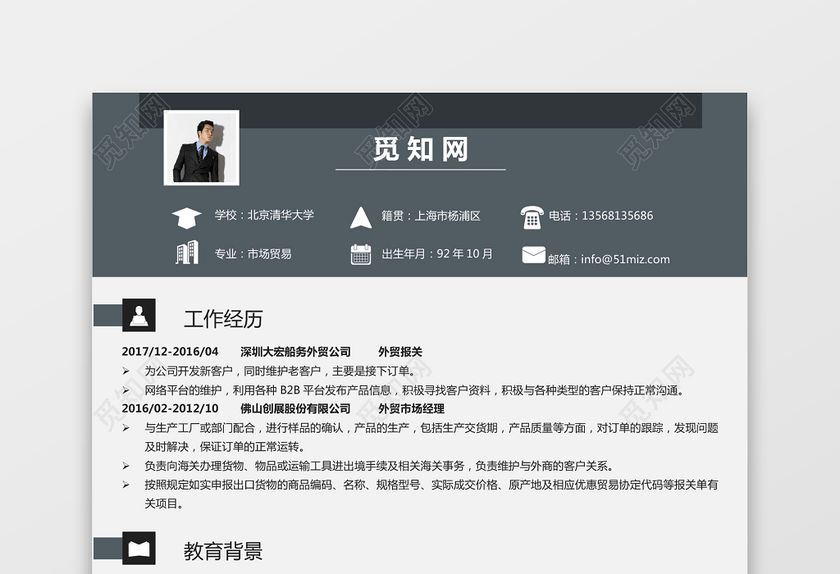The image size is (840, 574).
Task: Click the bullet line 按照规定如实申报出口货物
Action: (431, 484)
